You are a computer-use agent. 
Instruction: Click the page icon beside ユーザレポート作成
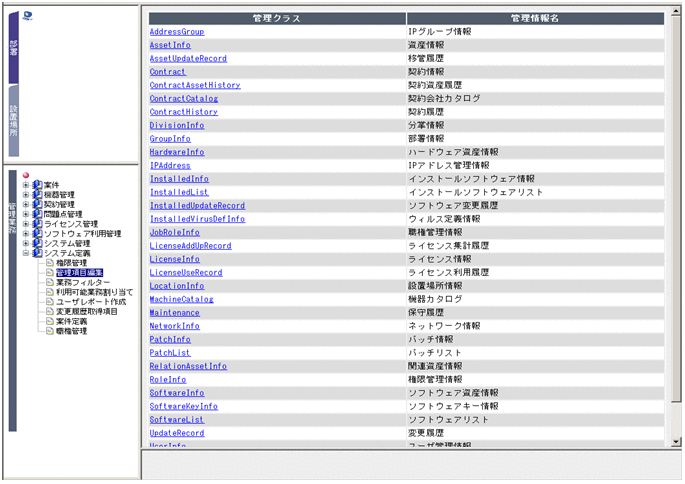point(49,301)
